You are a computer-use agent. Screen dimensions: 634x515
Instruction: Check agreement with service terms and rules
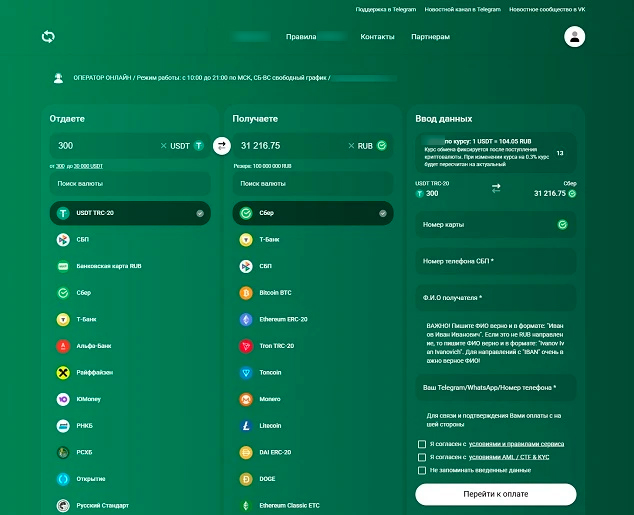(x=422, y=444)
